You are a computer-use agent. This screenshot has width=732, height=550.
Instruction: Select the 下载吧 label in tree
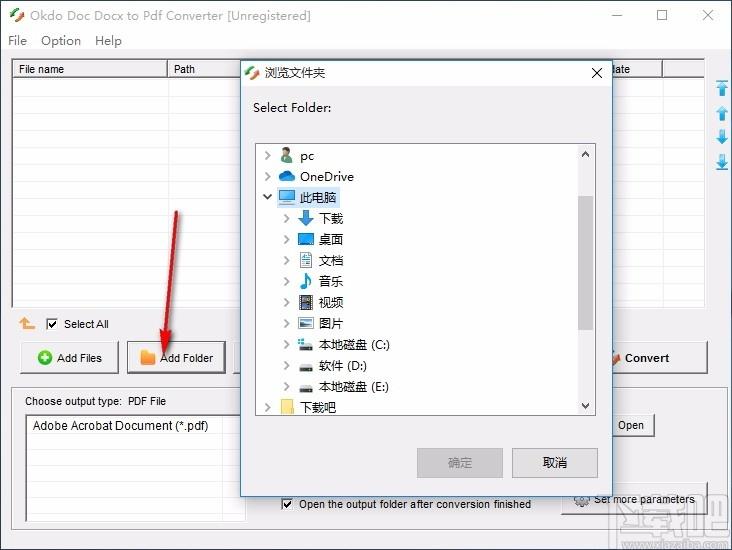[318, 407]
